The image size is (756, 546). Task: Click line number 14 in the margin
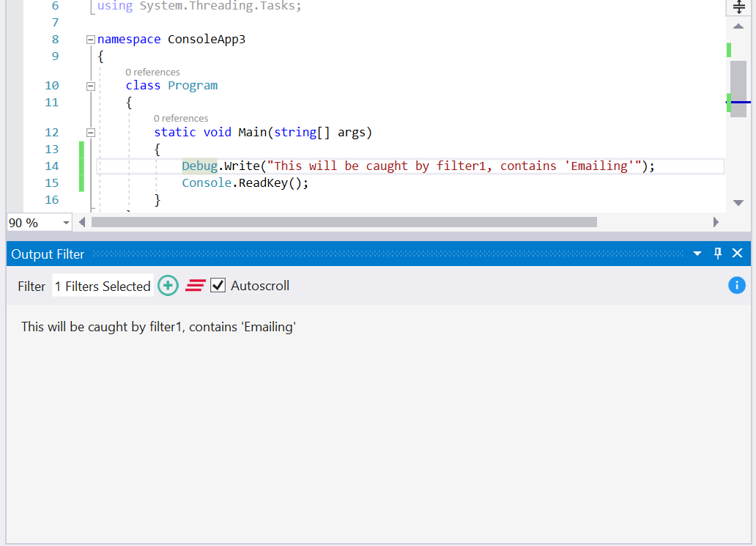[51, 166]
